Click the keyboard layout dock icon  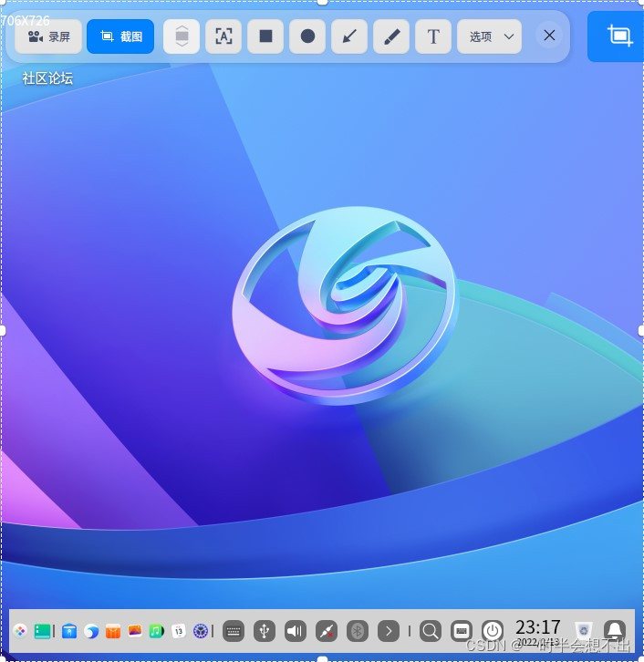coord(462,631)
